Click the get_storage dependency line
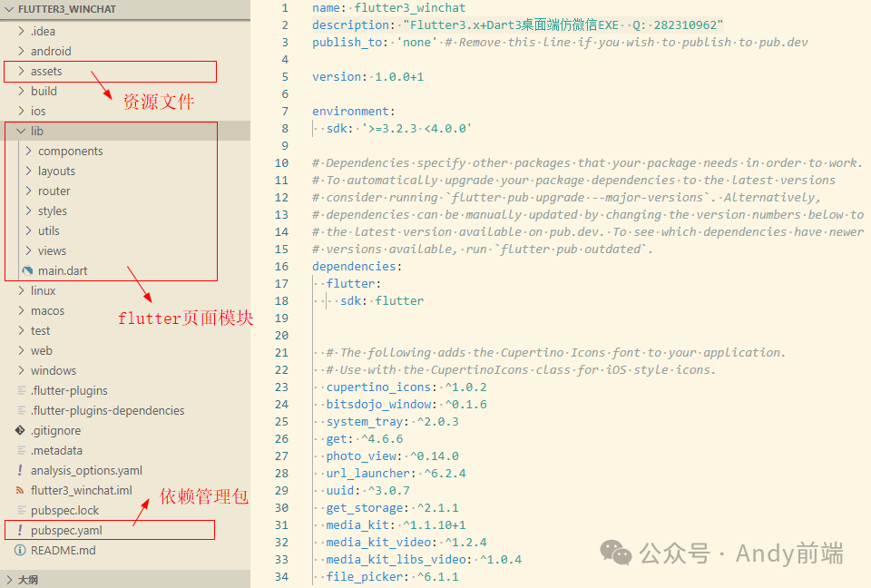 click(x=393, y=507)
